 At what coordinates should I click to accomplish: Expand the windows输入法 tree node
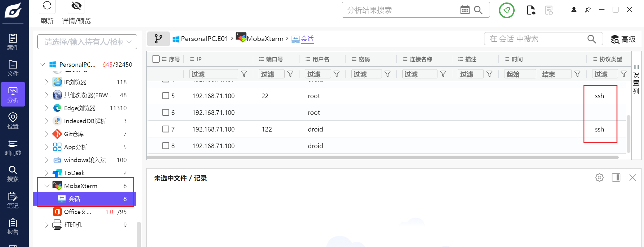(47, 160)
